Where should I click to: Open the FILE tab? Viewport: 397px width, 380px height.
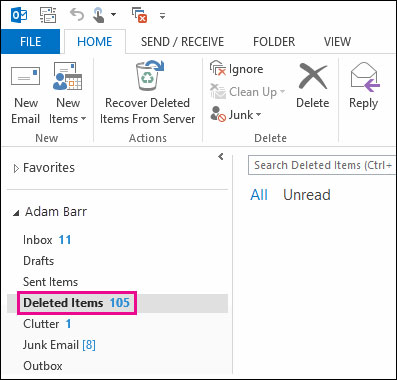pyautogui.click(x=30, y=42)
